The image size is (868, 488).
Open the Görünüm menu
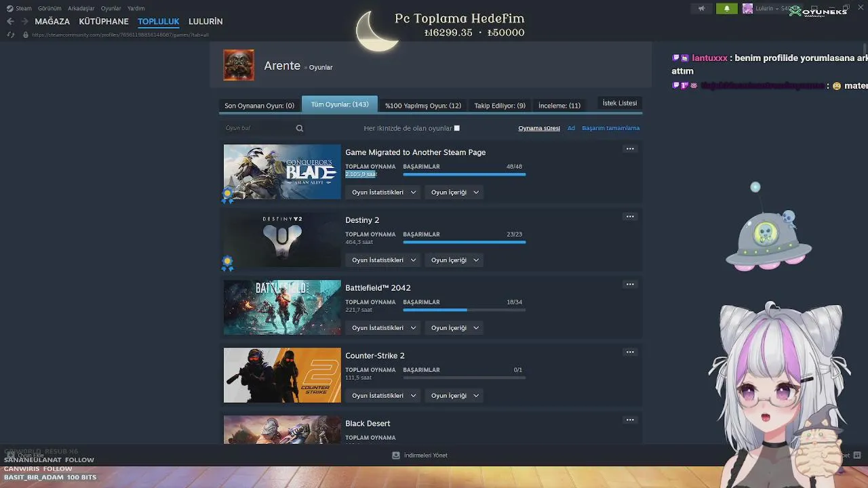pyautogui.click(x=50, y=8)
